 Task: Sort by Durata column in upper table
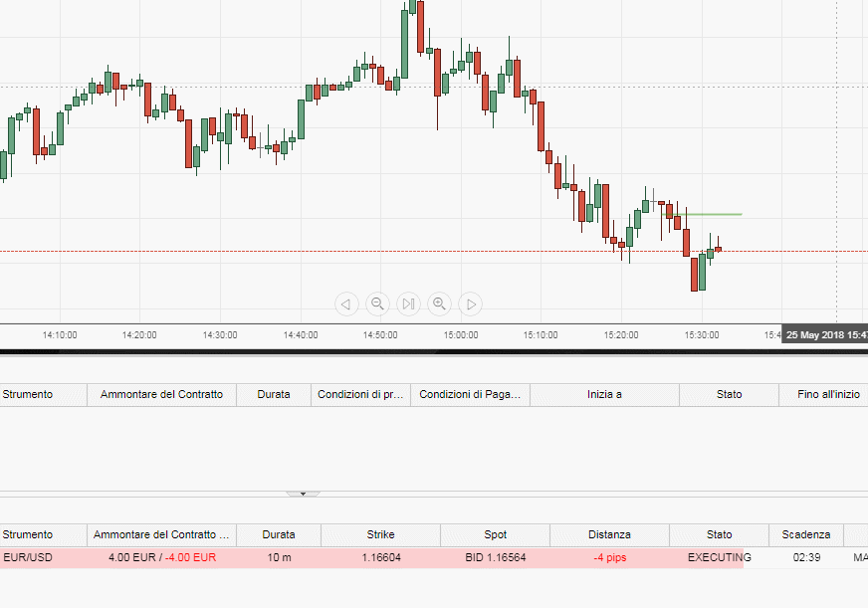[274, 394]
